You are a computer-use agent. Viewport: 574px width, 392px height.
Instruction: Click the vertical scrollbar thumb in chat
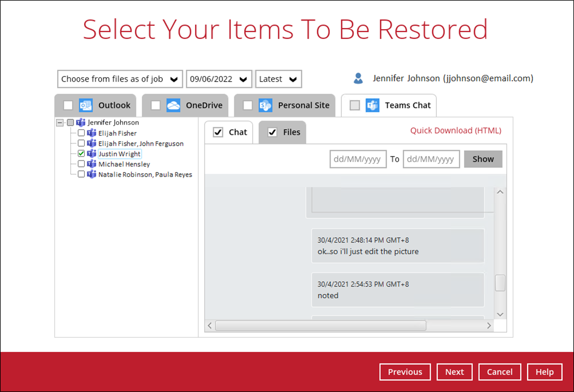click(x=500, y=283)
